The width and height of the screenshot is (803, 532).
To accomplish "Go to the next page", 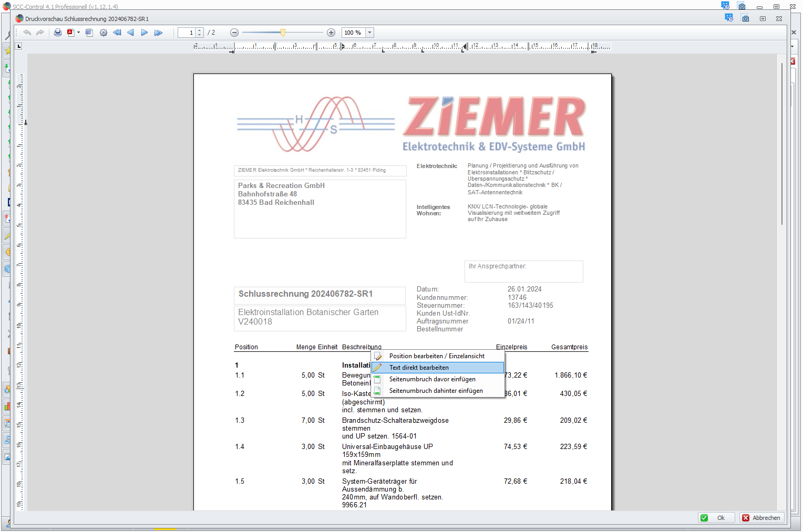I will click(145, 33).
